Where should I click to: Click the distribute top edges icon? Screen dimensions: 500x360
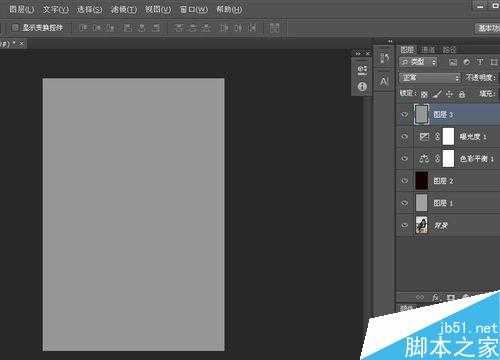point(179,28)
